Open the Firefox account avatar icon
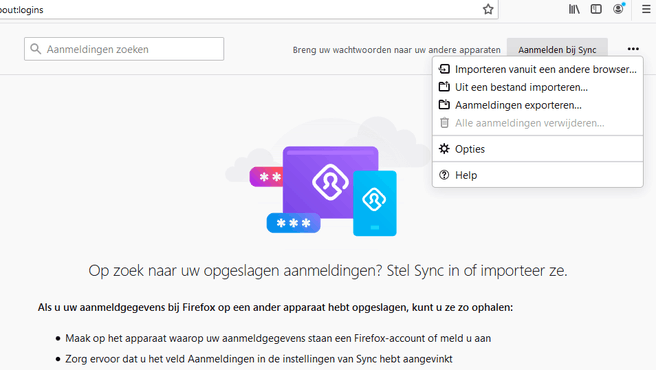 point(618,9)
